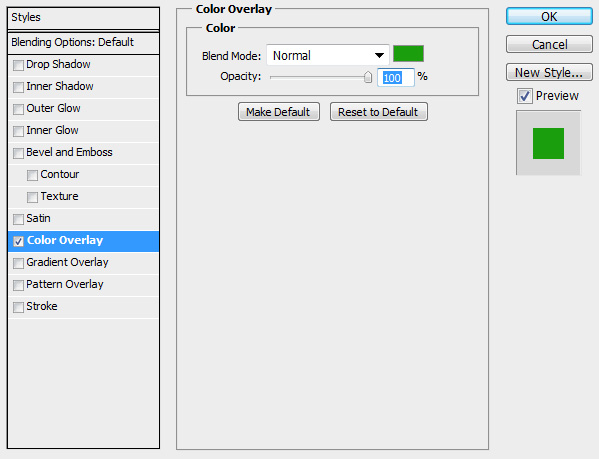Screen dimensions: 599x459
Task: Open the Stroke style label
Action: click(42, 306)
